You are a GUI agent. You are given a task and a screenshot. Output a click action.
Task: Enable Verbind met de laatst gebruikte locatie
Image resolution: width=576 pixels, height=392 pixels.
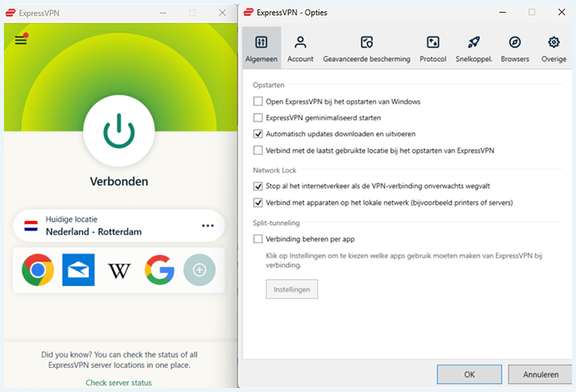pos(259,151)
